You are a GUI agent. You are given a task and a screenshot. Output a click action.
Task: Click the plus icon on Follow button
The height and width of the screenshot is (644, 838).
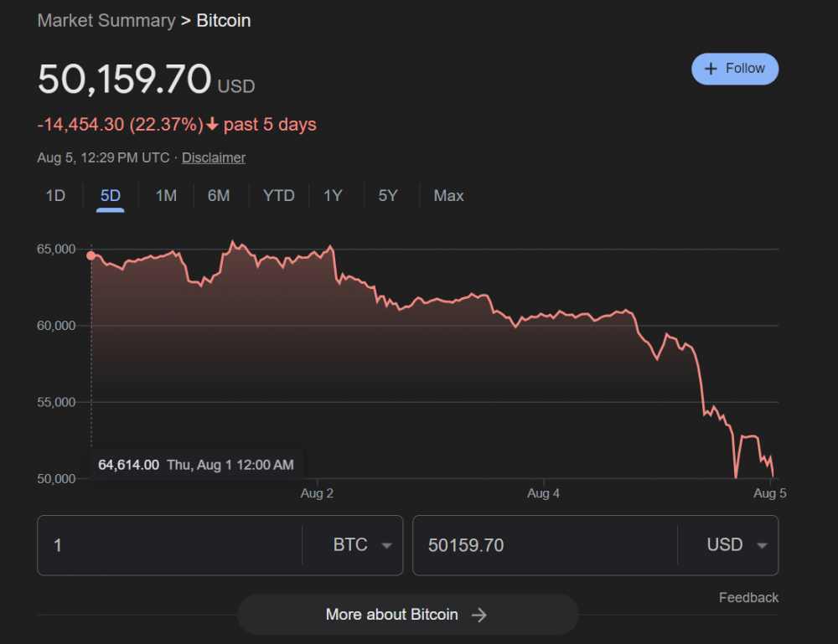point(711,69)
